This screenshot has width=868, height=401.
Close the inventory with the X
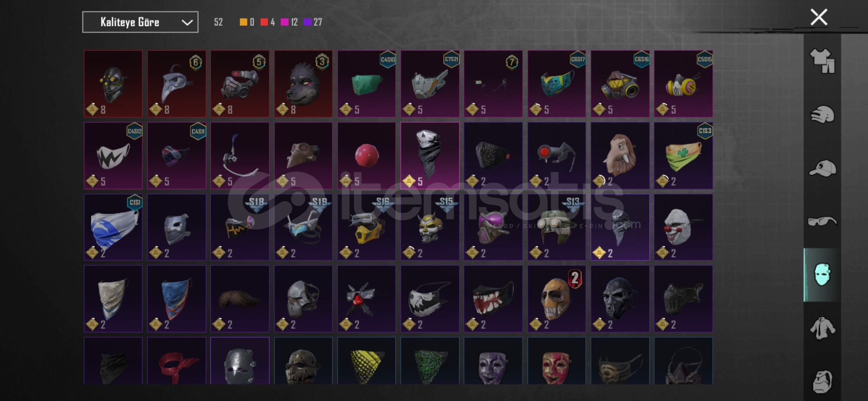click(819, 17)
